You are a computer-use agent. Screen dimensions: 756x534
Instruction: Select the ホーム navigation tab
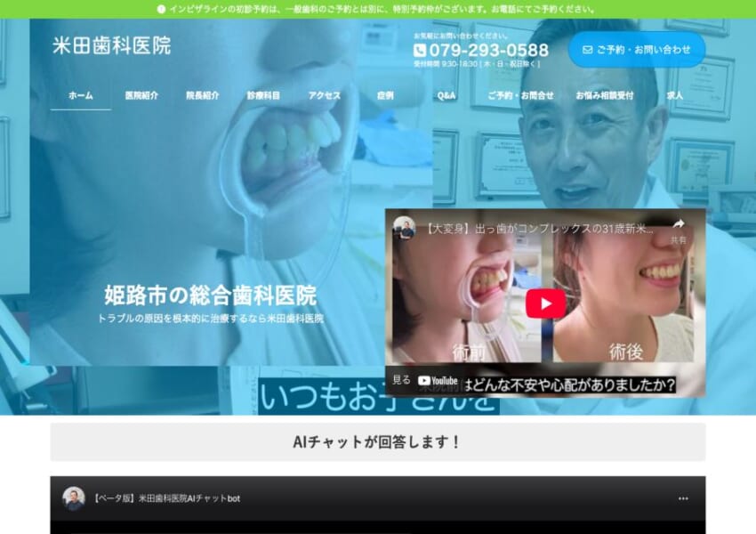coord(78,93)
